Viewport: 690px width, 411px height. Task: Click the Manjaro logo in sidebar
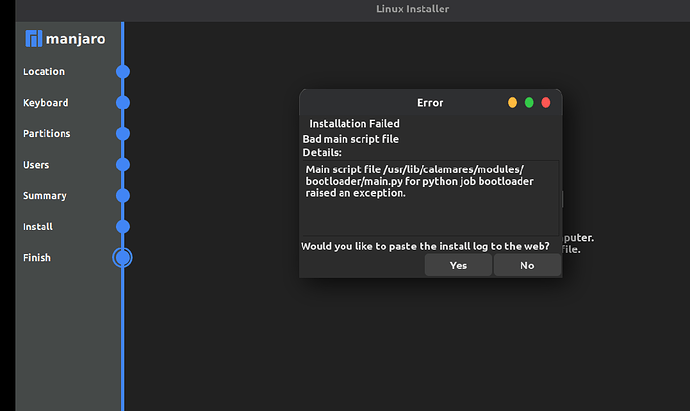[65, 39]
